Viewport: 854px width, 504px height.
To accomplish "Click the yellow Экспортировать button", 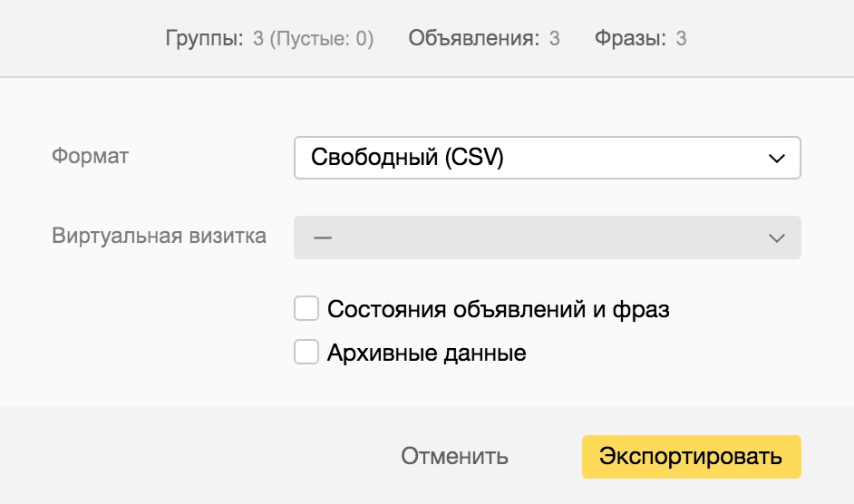I will click(x=691, y=456).
